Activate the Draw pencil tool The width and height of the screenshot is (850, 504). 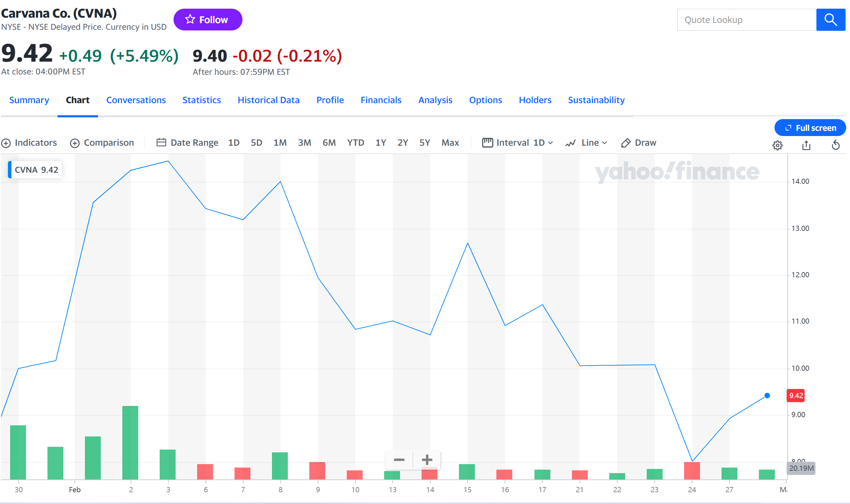pos(639,143)
